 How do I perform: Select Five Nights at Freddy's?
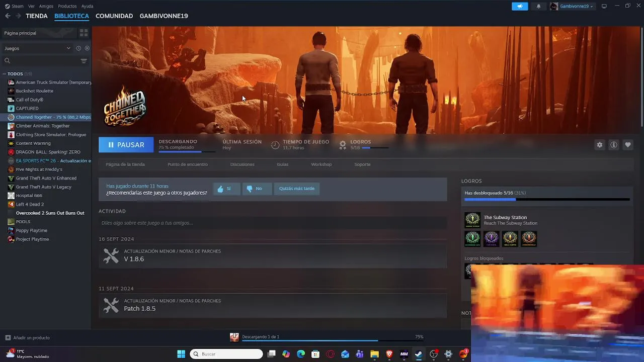pyautogui.click(x=39, y=169)
